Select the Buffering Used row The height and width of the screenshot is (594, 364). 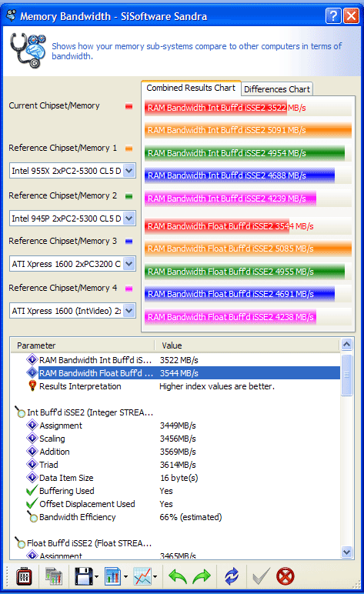click(175, 491)
